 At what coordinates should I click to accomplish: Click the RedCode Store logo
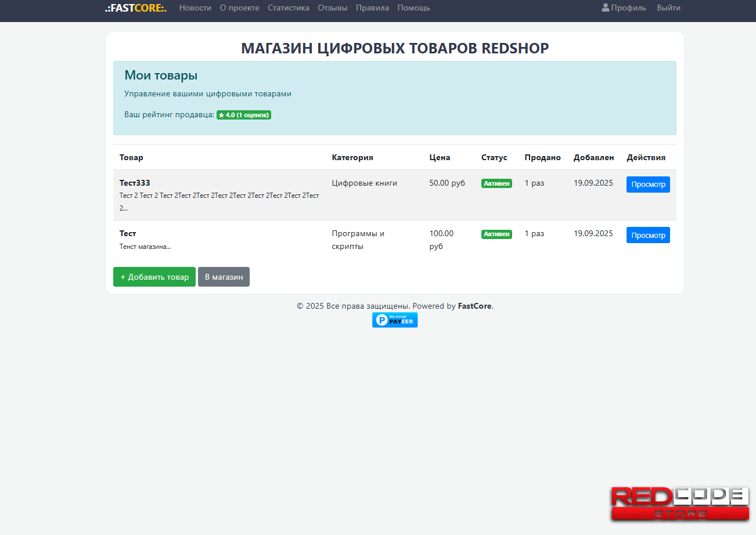click(x=679, y=504)
